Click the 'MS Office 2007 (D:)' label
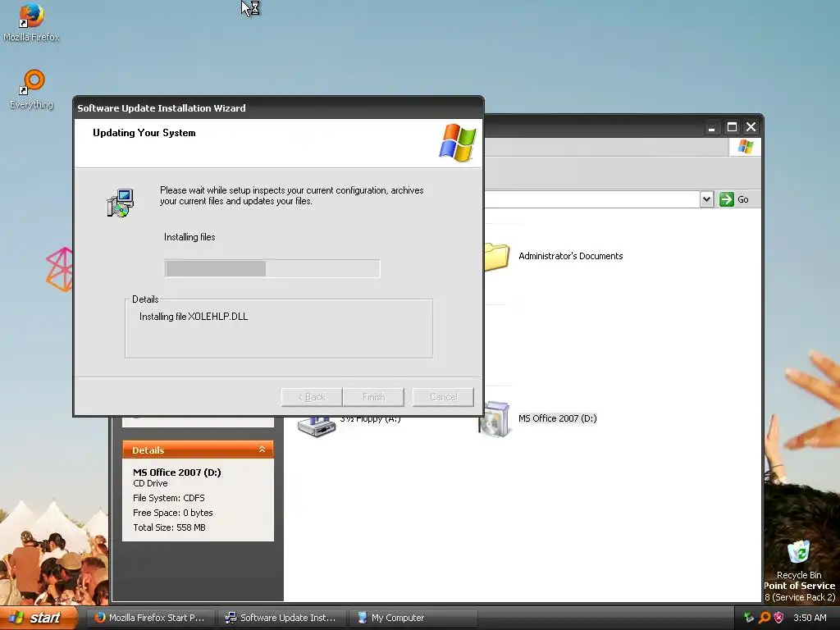840x630 pixels. coord(557,418)
